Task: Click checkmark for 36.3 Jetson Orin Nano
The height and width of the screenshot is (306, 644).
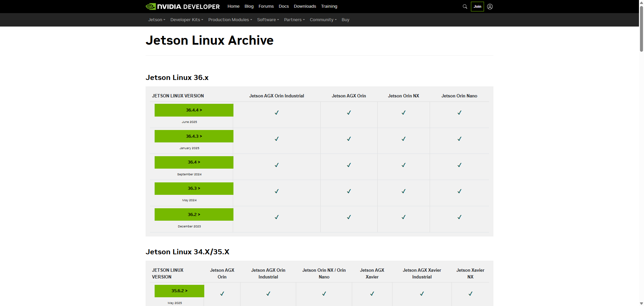Action: pyautogui.click(x=460, y=191)
